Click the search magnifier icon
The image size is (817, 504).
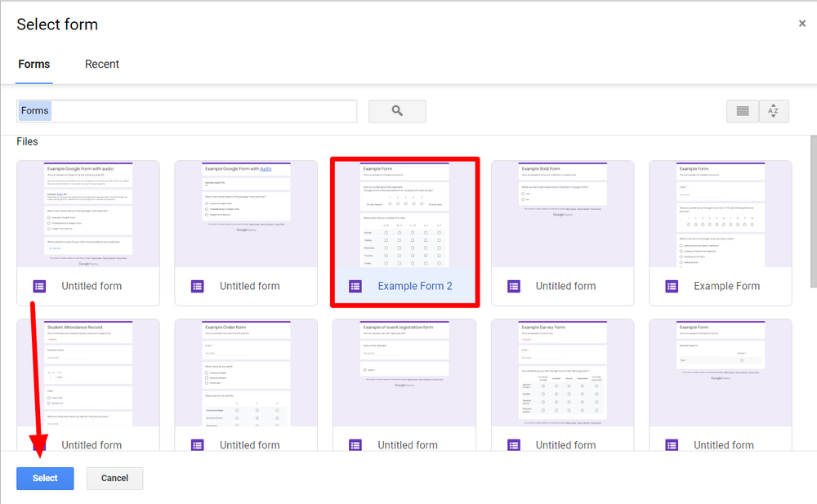point(397,110)
